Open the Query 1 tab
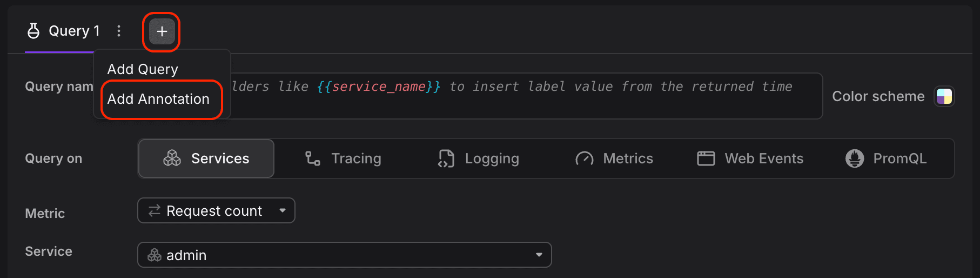 tap(63, 31)
